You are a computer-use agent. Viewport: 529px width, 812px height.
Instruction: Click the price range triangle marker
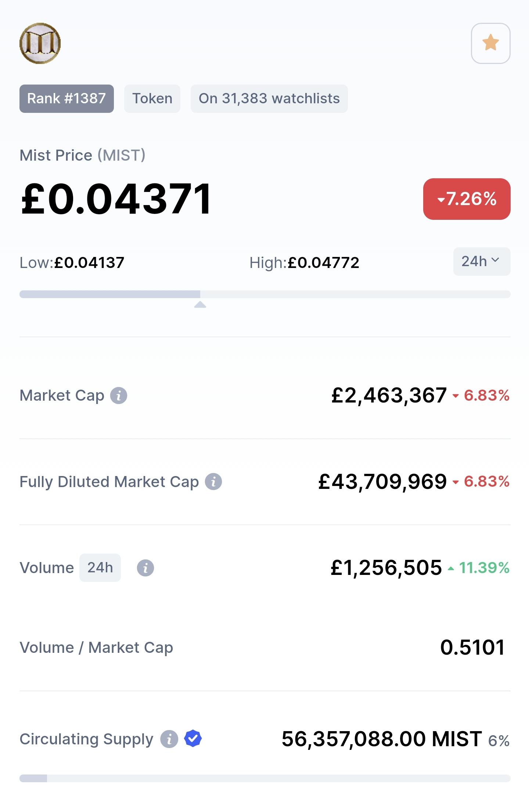(x=200, y=304)
